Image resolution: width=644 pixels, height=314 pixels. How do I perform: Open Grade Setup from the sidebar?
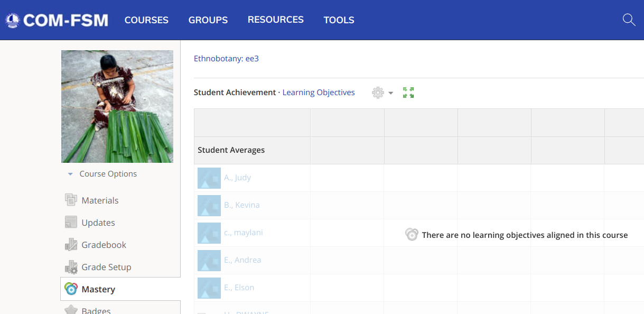(106, 267)
